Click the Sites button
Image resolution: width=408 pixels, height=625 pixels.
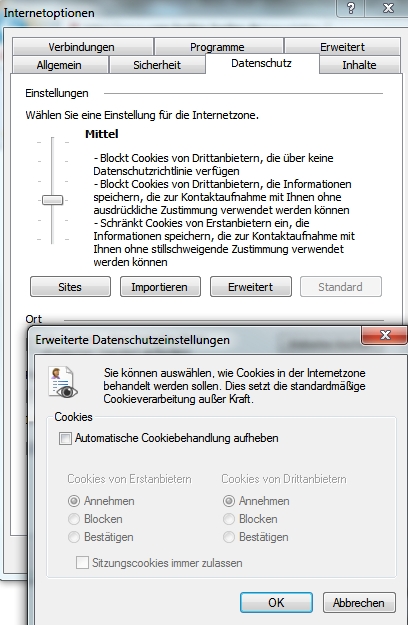coord(70,287)
